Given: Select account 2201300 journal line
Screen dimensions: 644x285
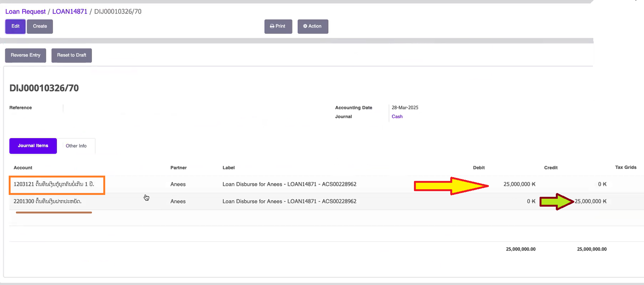Looking at the screenshot, I should (x=48, y=201).
